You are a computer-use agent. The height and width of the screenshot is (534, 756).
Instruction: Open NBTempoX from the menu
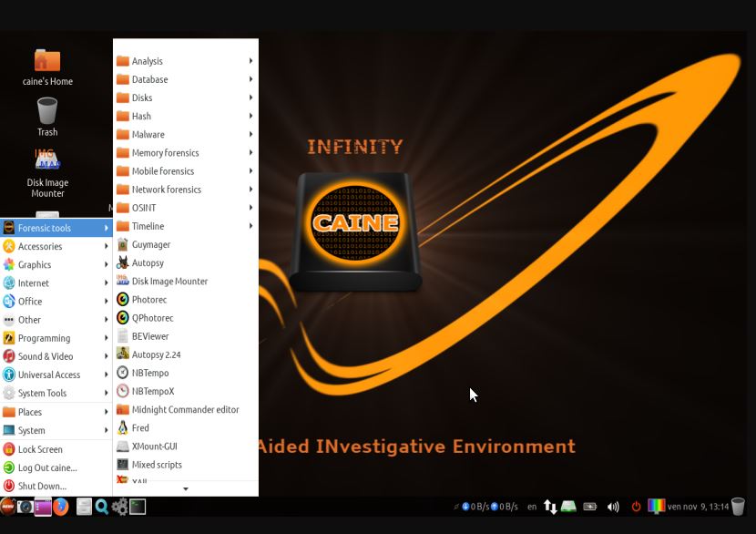tap(186, 391)
